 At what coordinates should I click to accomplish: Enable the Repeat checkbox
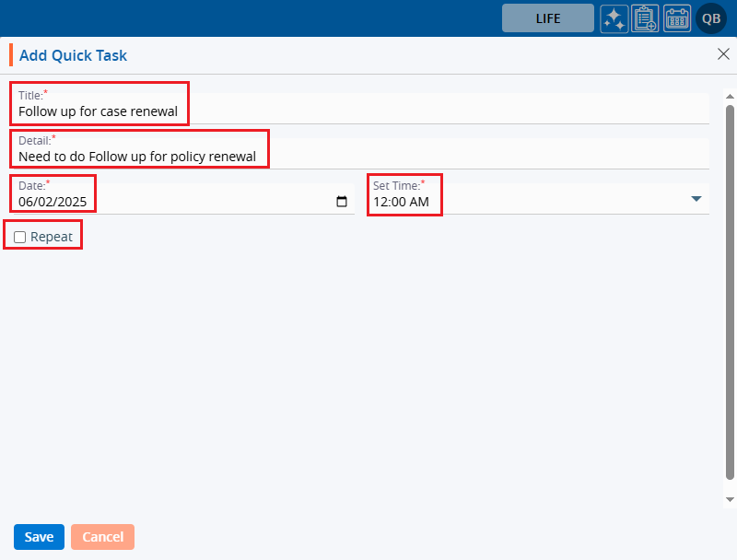(20, 238)
